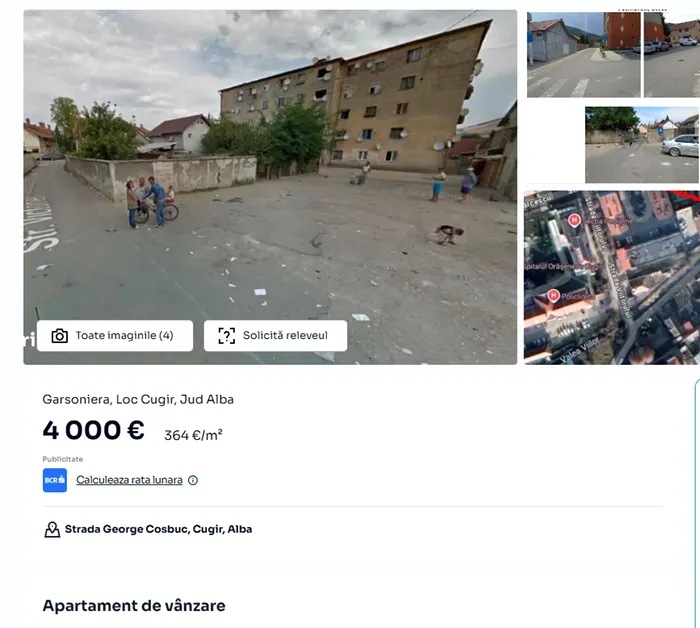This screenshot has width=700, height=628.
Task: Click the Solicită releveul button
Action: tap(275, 336)
